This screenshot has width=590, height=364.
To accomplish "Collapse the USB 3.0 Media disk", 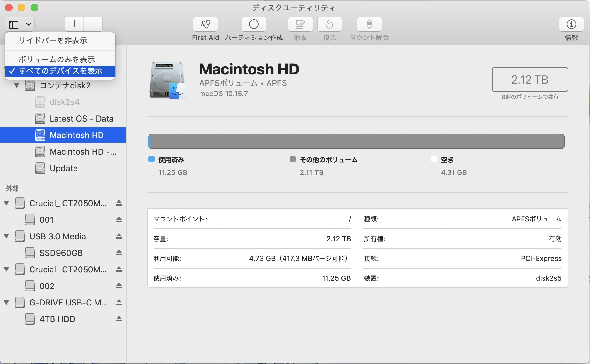I will tap(6, 236).
